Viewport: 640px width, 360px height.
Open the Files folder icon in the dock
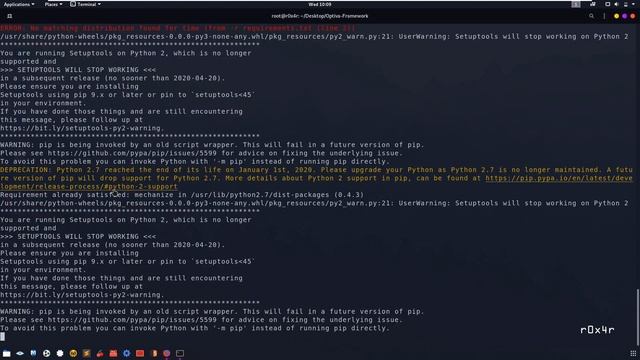click(x=7, y=353)
